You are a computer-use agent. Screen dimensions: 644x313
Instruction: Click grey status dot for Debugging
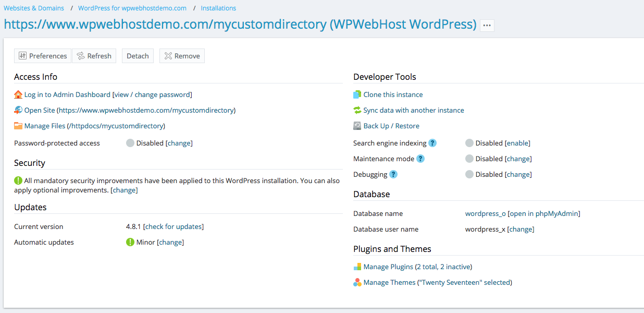coord(469,174)
